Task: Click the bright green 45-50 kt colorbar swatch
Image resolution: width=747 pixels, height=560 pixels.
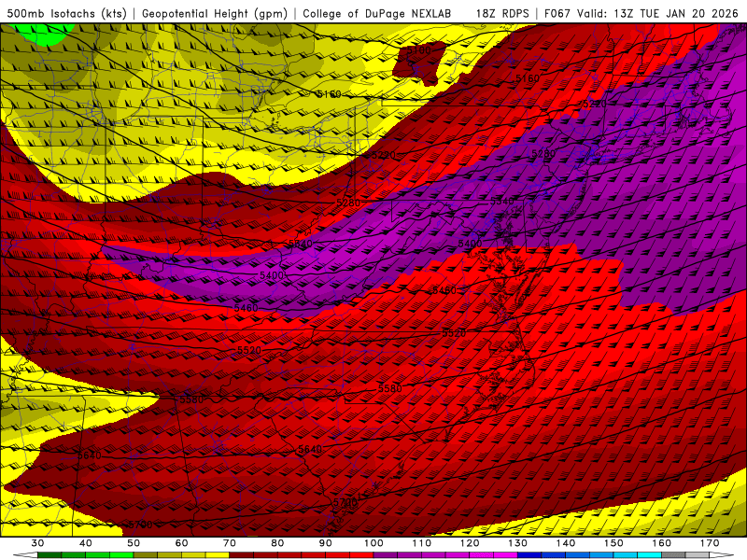Action: pyautogui.click(x=121, y=555)
